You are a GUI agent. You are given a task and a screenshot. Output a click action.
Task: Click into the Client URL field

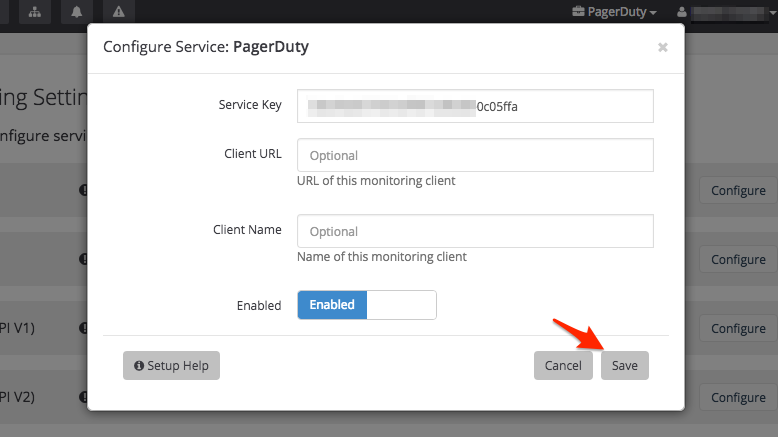(475, 155)
